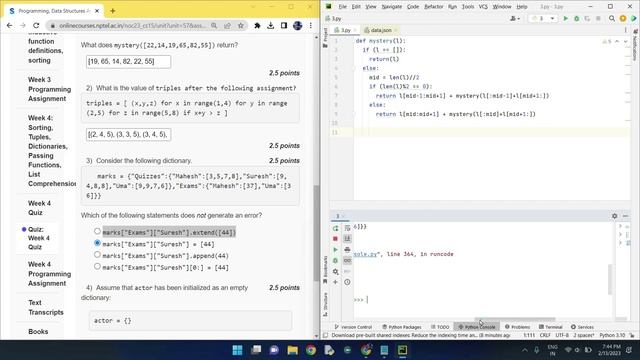The image size is (640, 360).
Task: Run the script with green Run button
Action: pyautogui.click(x=565, y=18)
